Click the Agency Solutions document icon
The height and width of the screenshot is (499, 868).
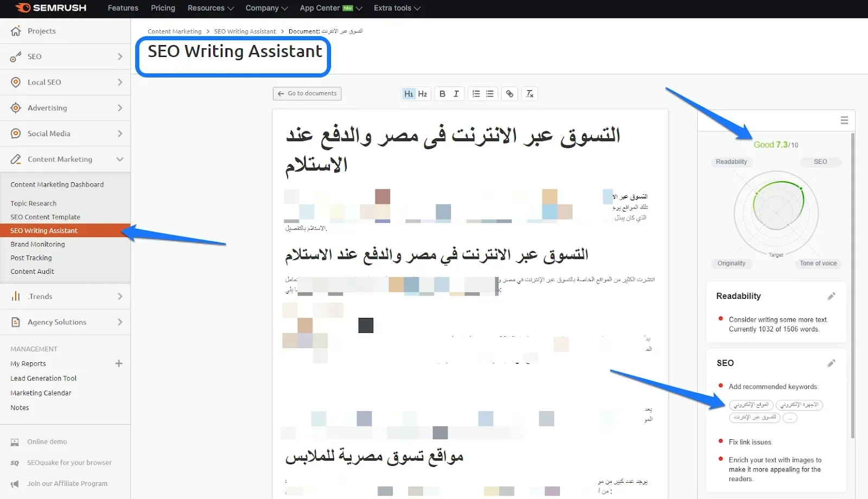16,322
